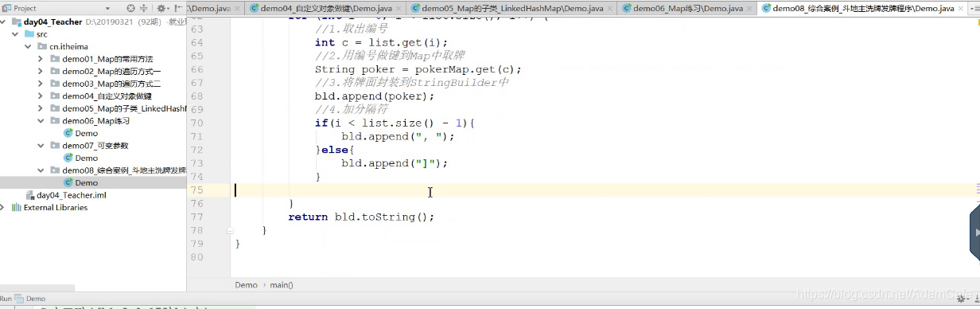Close demo04_自定义对象做键 Demo.java tab
Screen dimensions: 980x309
coord(399,8)
